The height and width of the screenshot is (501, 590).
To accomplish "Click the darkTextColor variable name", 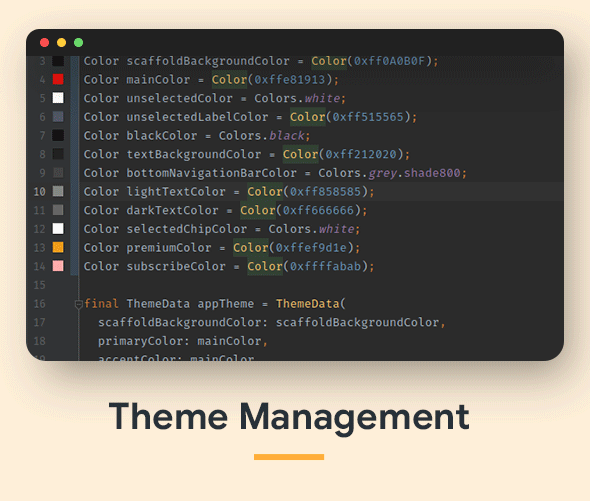I will (x=172, y=210).
